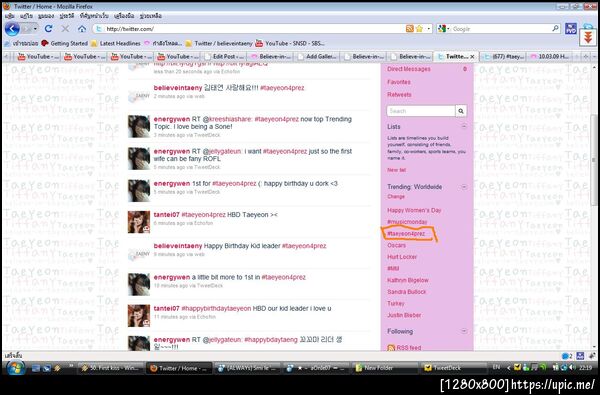Image resolution: width=600 pixels, height=395 pixels.
Task: Open the New Folder taskbar button
Action: [x=385, y=368]
